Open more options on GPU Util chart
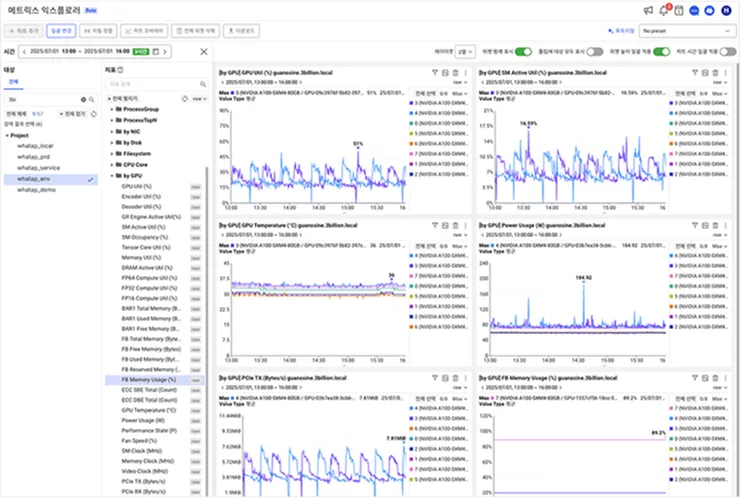740x498 pixels. click(x=465, y=73)
